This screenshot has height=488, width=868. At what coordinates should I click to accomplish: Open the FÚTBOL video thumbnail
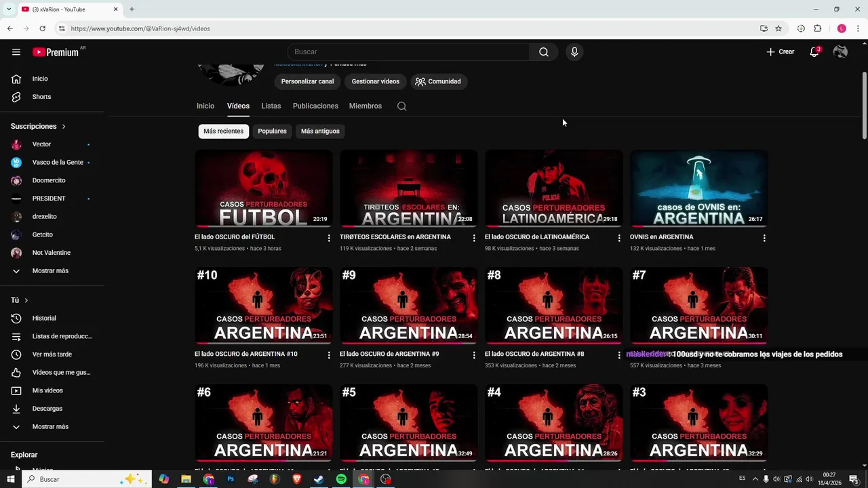[x=264, y=188]
